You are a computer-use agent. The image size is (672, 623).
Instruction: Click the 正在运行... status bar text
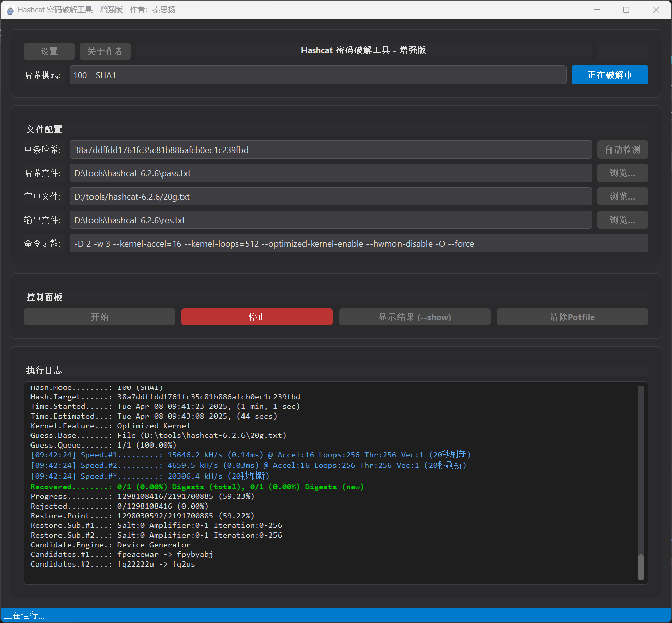[24, 616]
